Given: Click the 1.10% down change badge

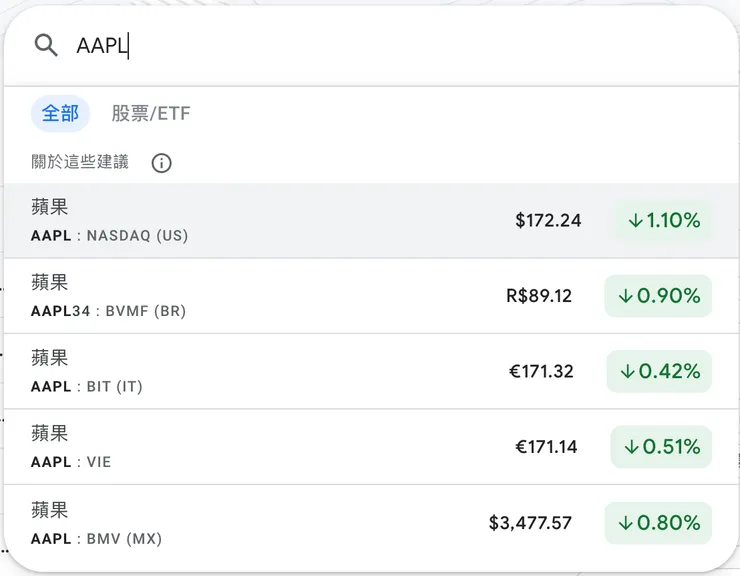Looking at the screenshot, I should (663, 221).
